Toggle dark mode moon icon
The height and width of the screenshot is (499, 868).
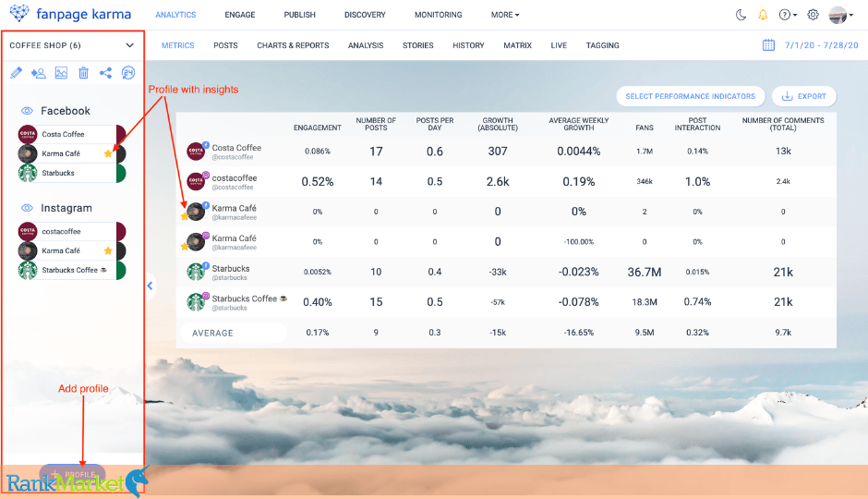tap(741, 15)
